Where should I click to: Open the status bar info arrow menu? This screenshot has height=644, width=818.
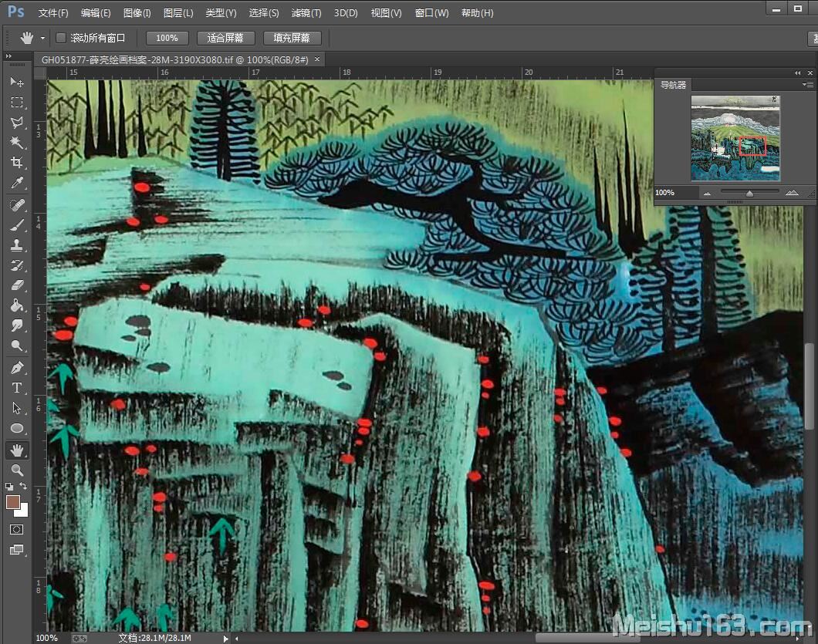click(x=226, y=639)
